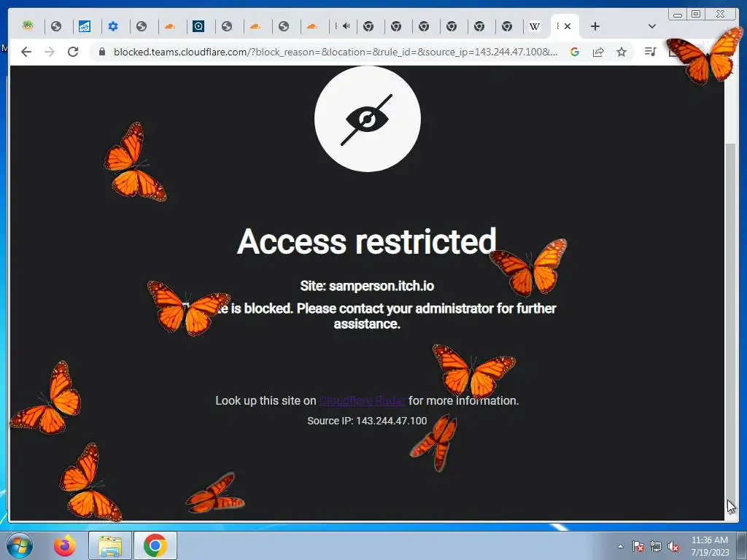747x560 pixels.
Task: Switch to the tab with dark blue circle favicon
Action: click(198, 26)
